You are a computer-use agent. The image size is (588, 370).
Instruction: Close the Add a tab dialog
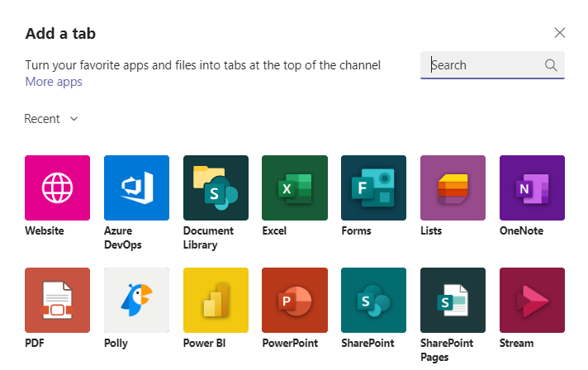pos(559,33)
